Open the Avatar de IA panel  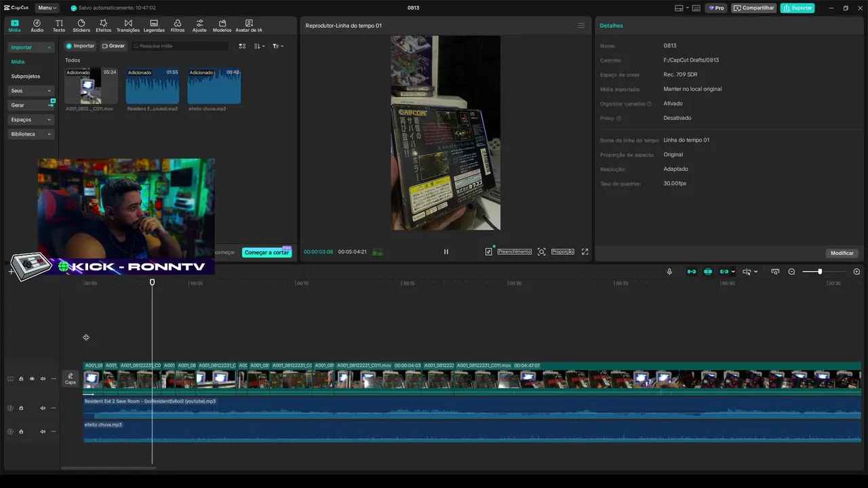click(249, 26)
